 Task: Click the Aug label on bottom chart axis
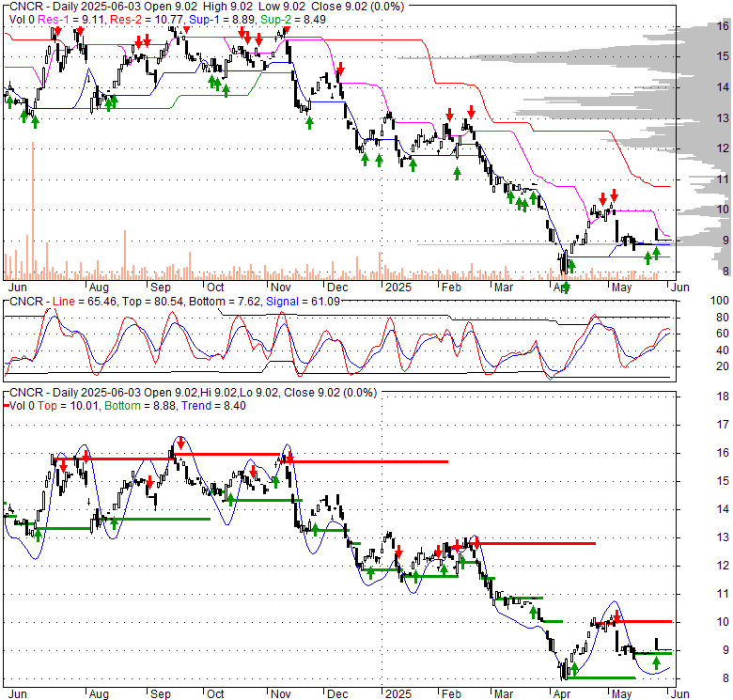coord(99,694)
